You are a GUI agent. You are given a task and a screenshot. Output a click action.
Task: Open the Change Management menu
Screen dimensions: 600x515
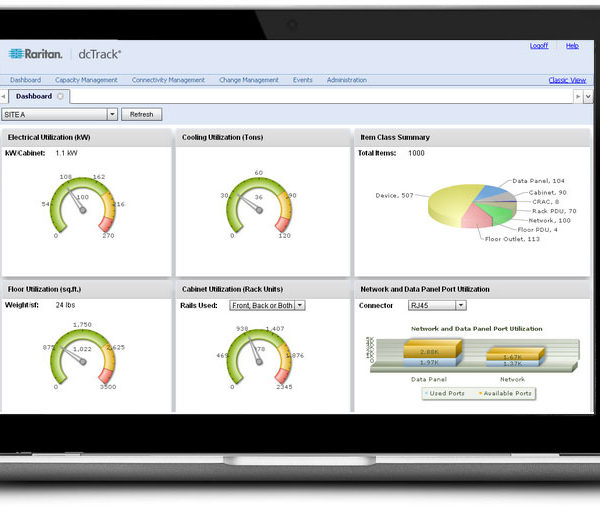tap(249, 80)
